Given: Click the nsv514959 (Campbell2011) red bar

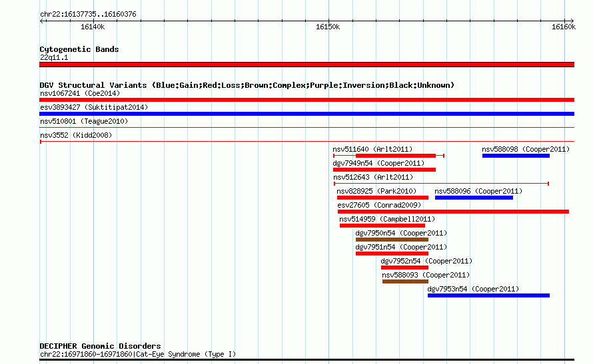Looking at the screenshot, I should pyautogui.click(x=382, y=226).
